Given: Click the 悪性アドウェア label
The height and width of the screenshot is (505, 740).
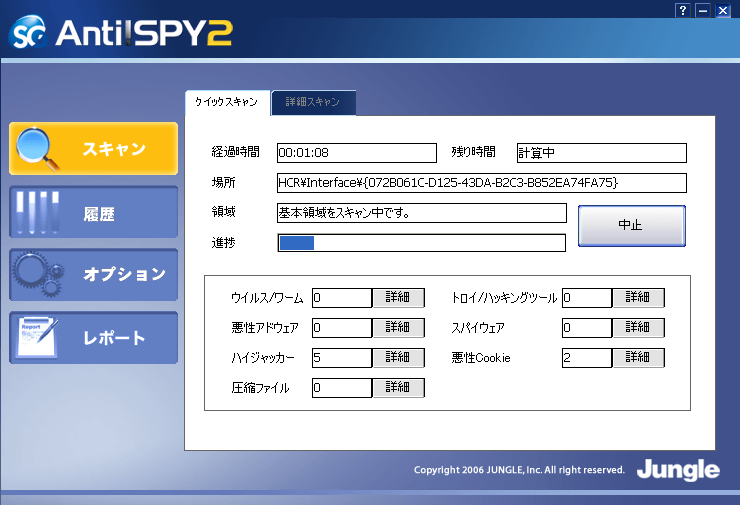Looking at the screenshot, I should pyautogui.click(x=265, y=328).
